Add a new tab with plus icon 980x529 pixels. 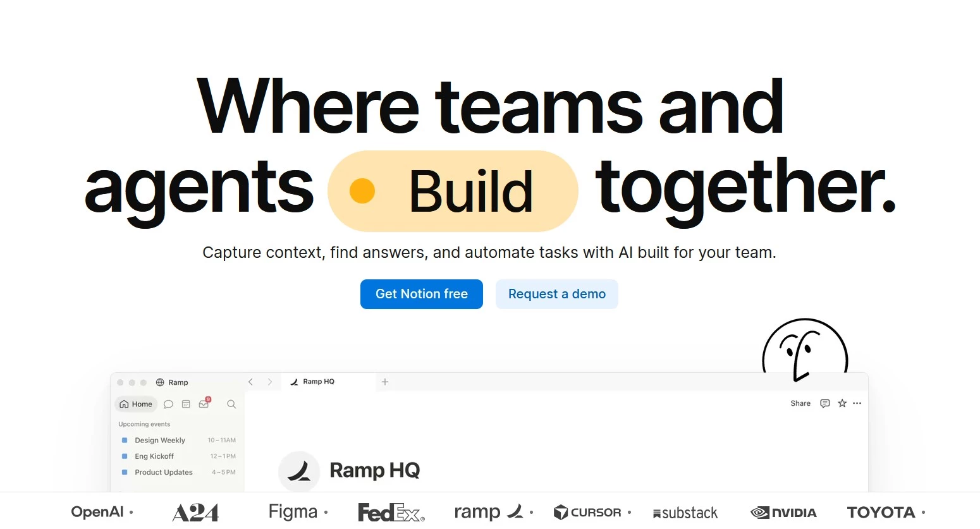coord(385,382)
